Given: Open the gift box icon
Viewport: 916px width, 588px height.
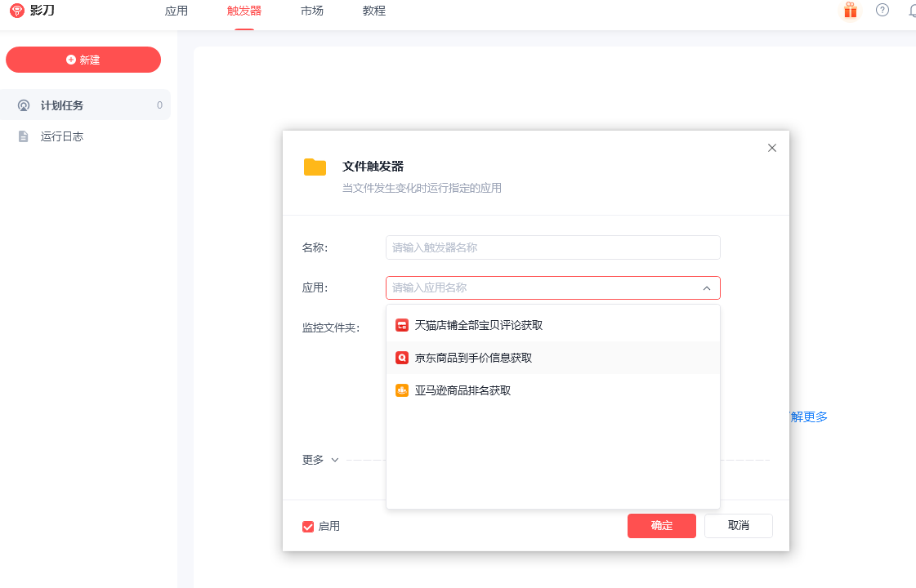Looking at the screenshot, I should pyautogui.click(x=850, y=11).
